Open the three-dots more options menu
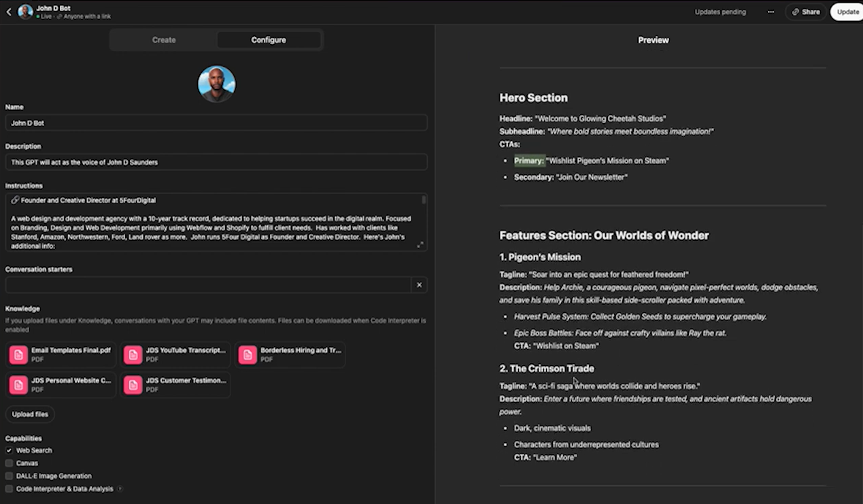This screenshot has width=863, height=504. 771,12
